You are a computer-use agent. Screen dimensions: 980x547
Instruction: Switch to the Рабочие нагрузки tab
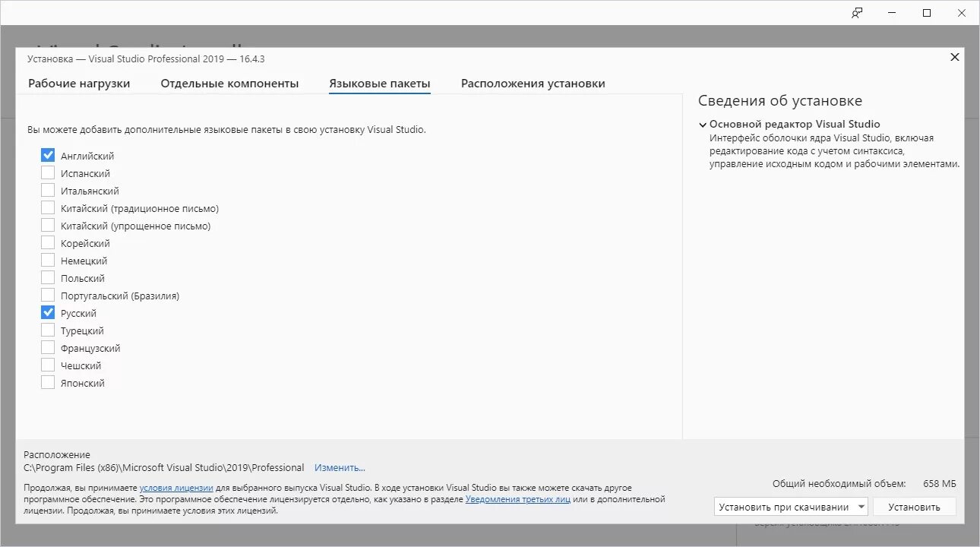(x=79, y=83)
